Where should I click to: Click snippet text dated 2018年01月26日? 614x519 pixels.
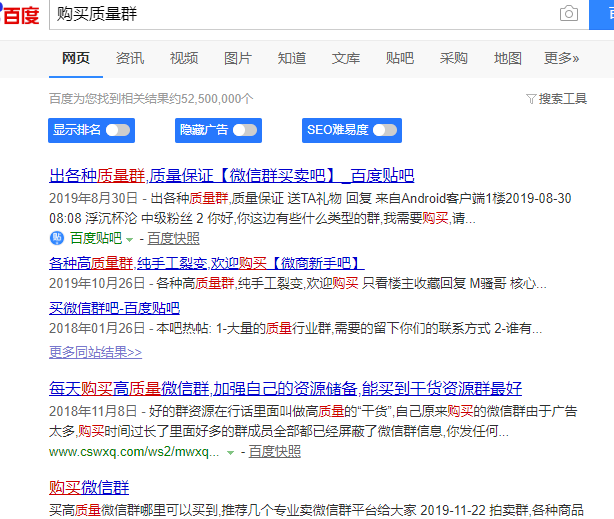(x=296, y=328)
